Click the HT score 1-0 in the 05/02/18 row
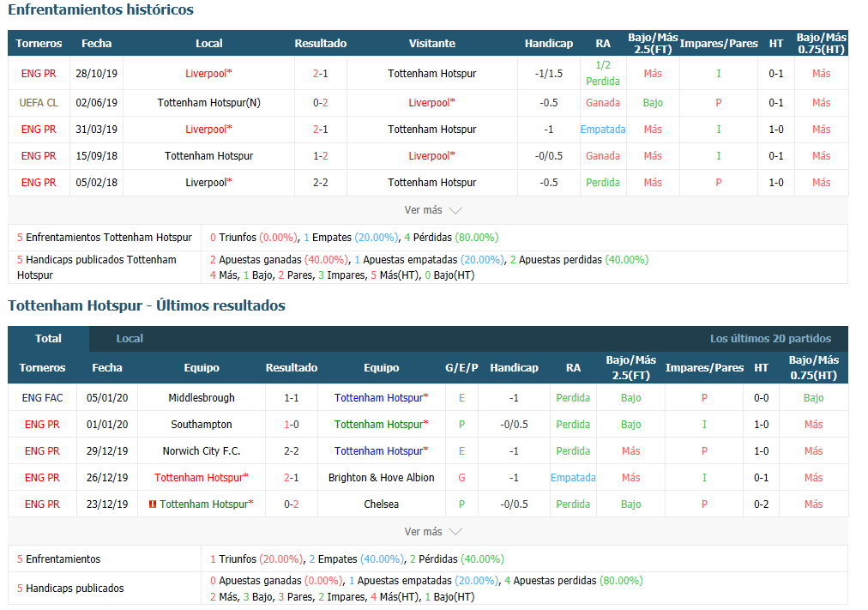This screenshot has height=610, width=868. click(x=776, y=183)
